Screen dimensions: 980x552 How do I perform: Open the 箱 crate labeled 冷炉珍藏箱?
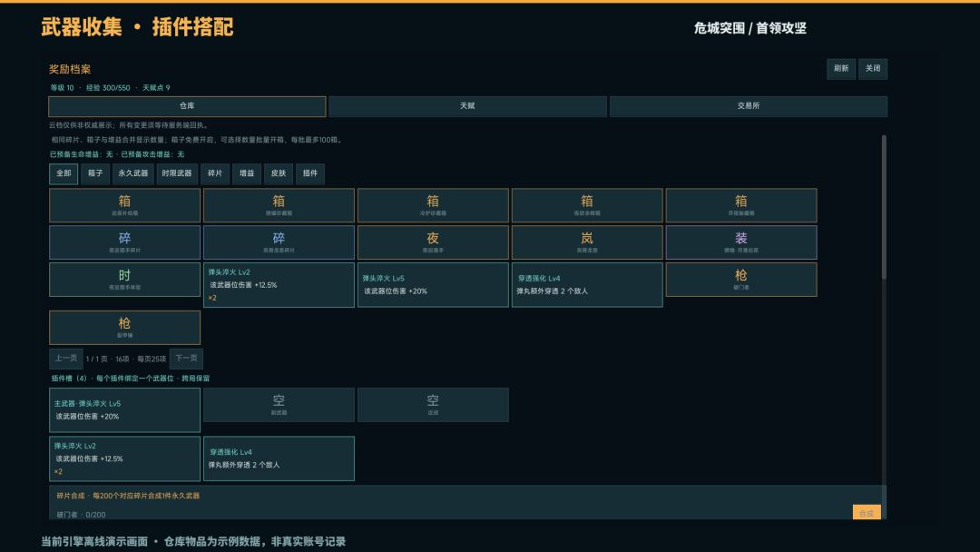coord(433,205)
